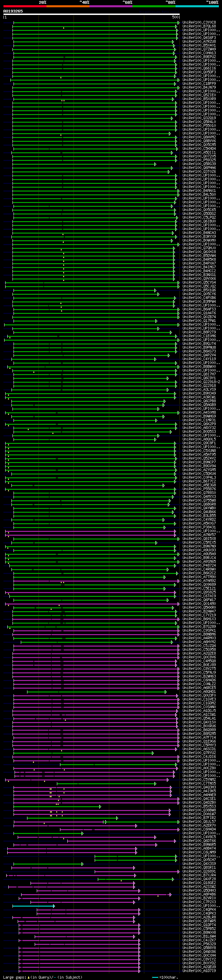This screenshot has width=222, height=980.
Task: Open the UniRef100_Q7ZWA9 hit
Action: [x=199, y=49]
